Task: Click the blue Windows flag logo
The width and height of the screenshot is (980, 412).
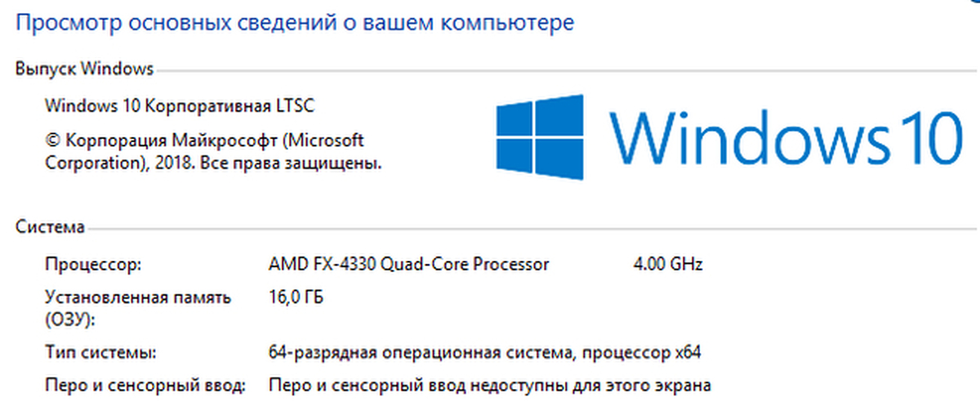Action: 539,137
